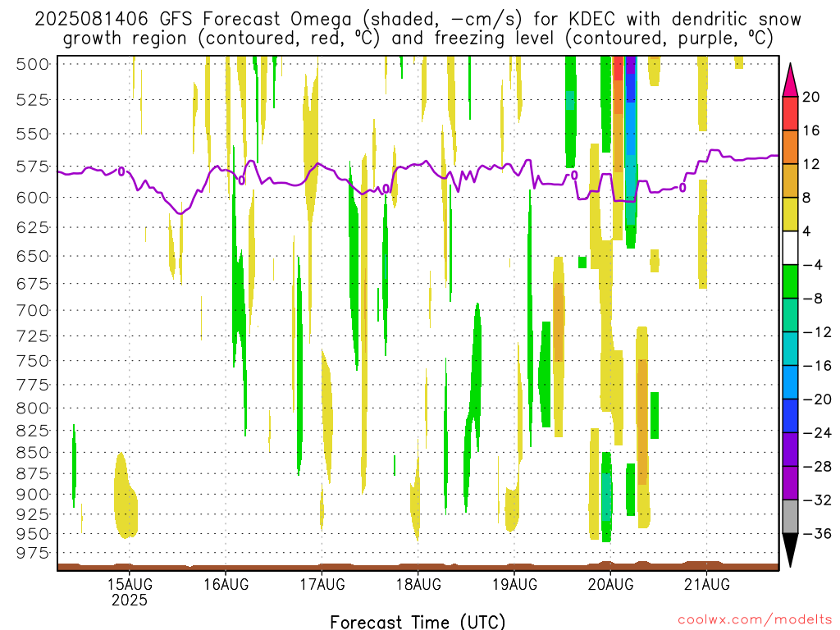840x630 pixels.
Task: Click the 875 pressure level label
Action: point(33,474)
